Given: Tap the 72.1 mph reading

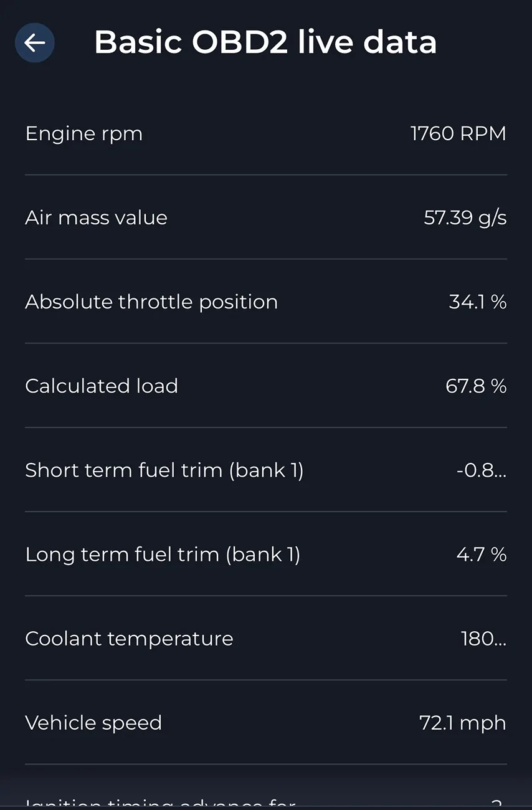Looking at the screenshot, I should [x=462, y=723].
